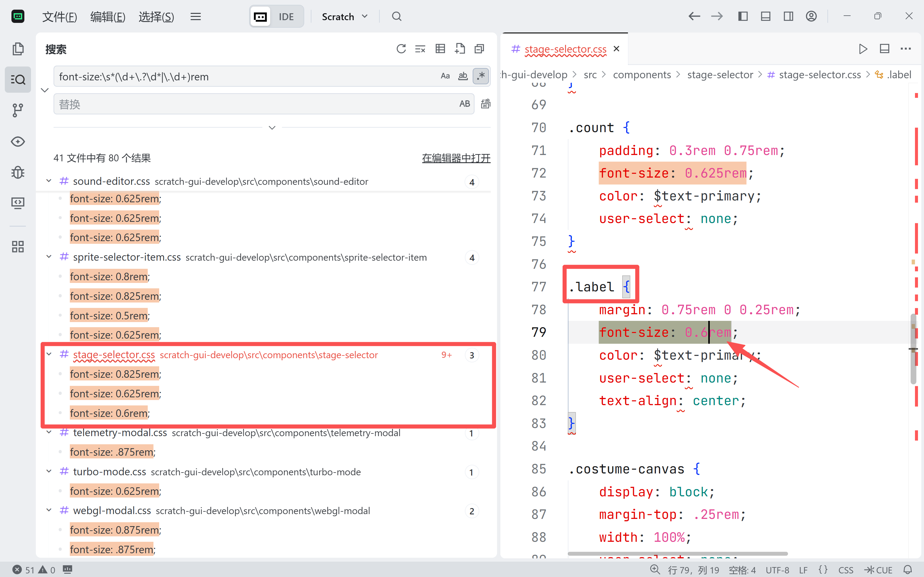This screenshot has height=577, width=924.
Task: Refresh the search results
Action: (x=401, y=49)
